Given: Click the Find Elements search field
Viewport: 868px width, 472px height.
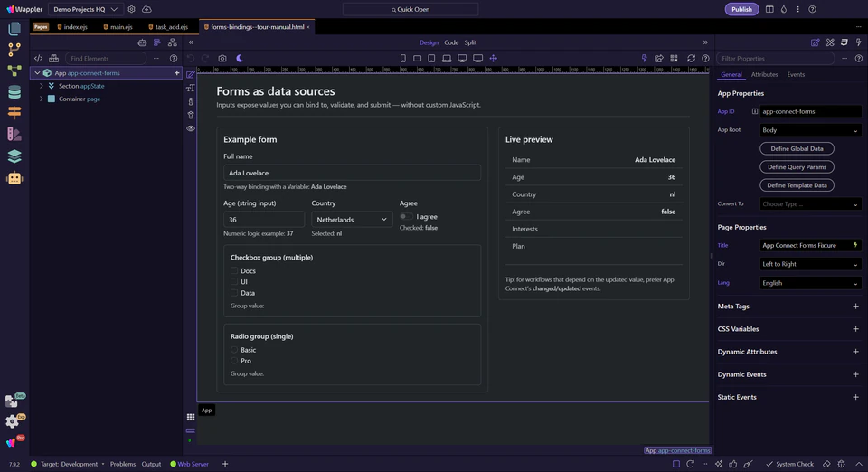Looking at the screenshot, I should coord(105,58).
